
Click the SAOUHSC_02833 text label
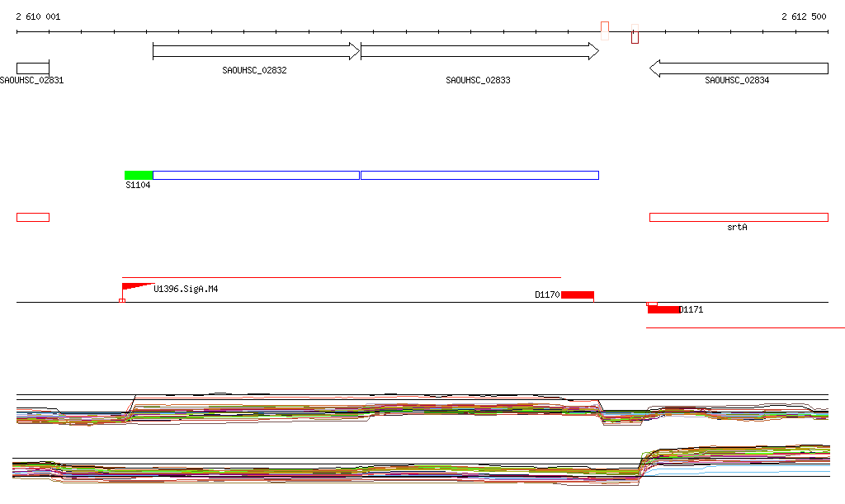coord(478,80)
